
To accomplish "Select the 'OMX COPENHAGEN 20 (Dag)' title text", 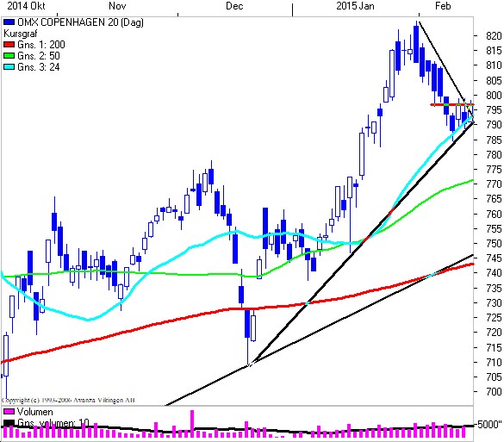I will click(x=80, y=22).
